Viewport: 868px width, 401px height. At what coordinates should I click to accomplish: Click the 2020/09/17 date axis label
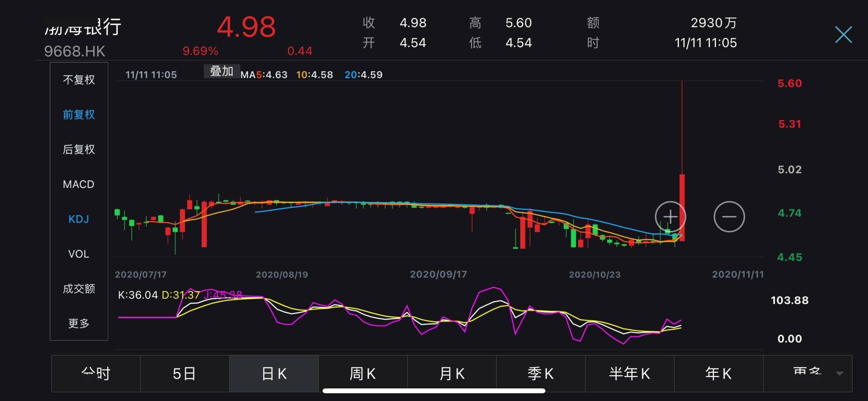pyautogui.click(x=439, y=275)
